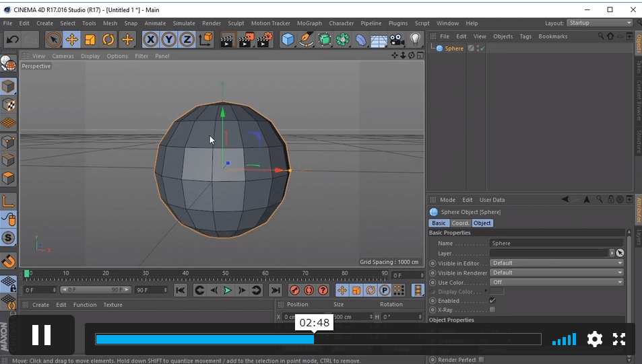Switch to Points mode
642x364 pixels.
pos(8,142)
